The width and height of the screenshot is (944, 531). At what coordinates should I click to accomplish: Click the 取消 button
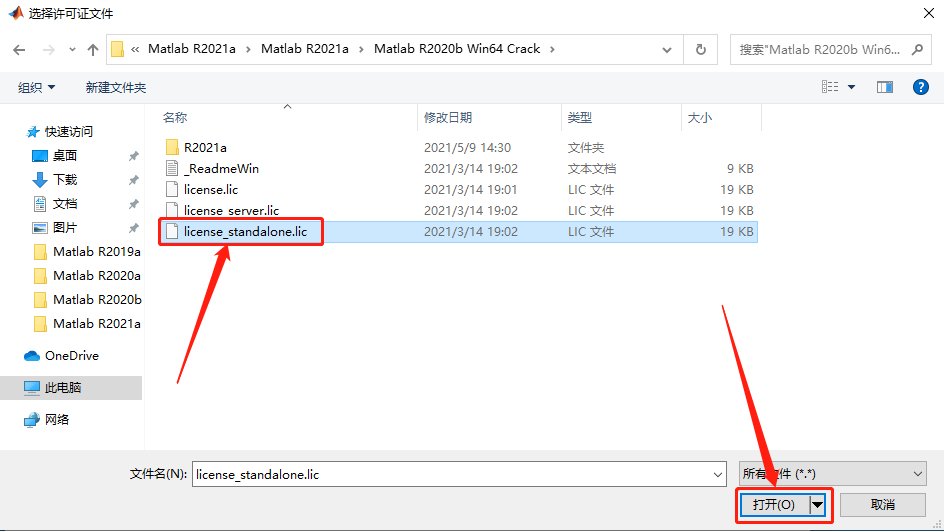click(x=883, y=505)
